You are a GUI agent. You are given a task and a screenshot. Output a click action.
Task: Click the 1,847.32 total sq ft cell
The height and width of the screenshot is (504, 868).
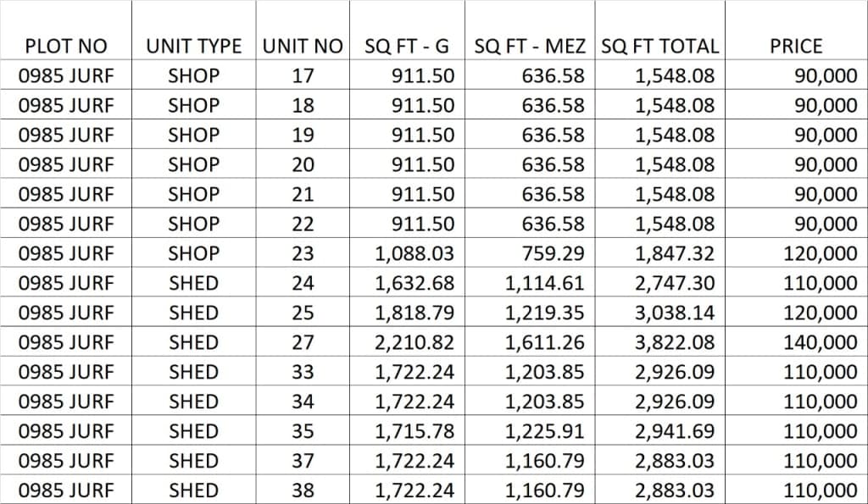pos(674,253)
